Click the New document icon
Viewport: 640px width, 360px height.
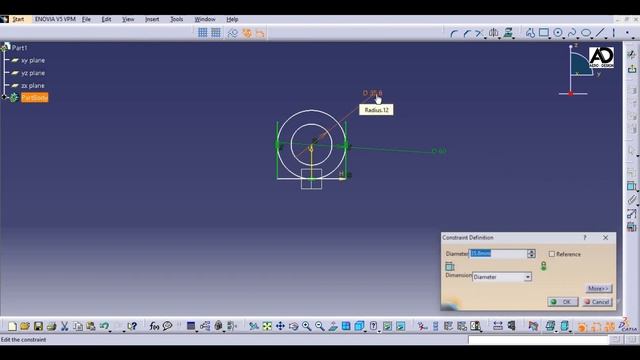[12, 326]
